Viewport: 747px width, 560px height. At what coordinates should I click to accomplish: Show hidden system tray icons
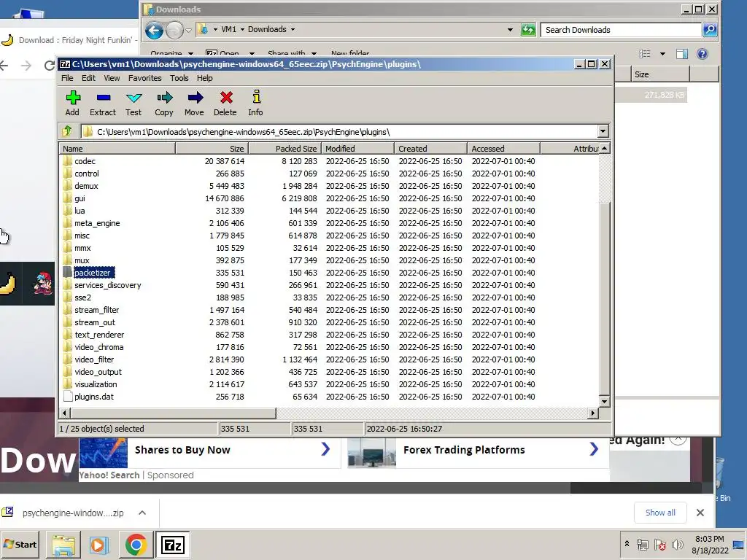click(x=627, y=543)
